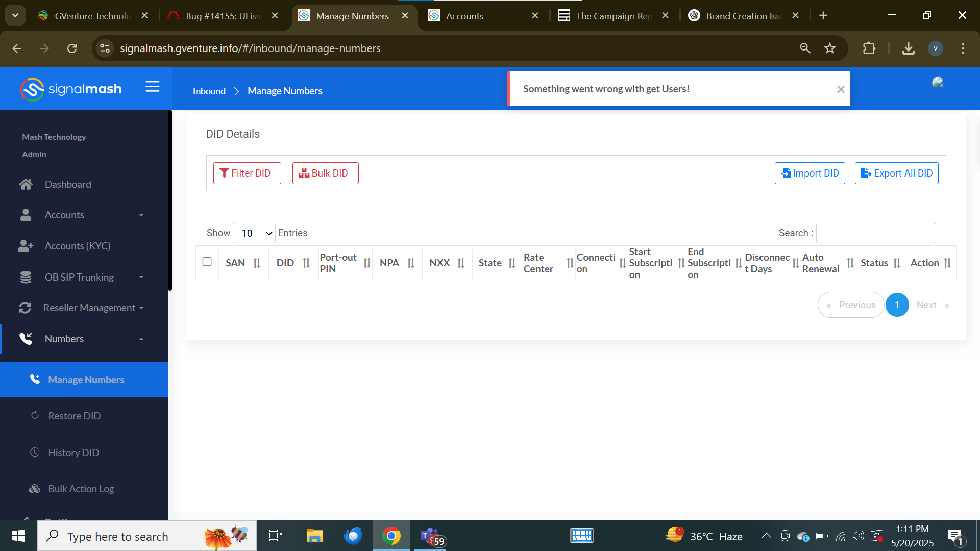
Task: Dismiss the 'Something went wrong' notification
Action: coord(841,89)
